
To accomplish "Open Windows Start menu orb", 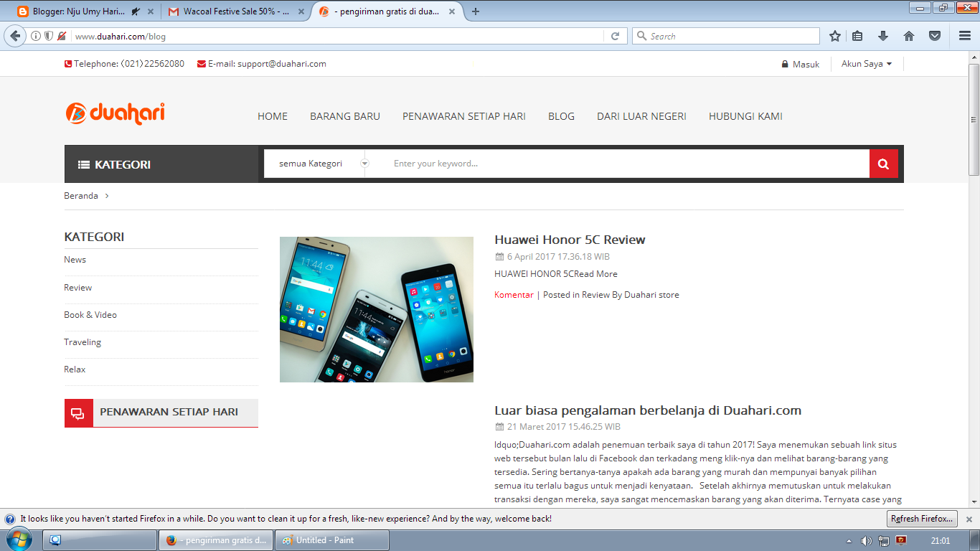I will click(20, 540).
